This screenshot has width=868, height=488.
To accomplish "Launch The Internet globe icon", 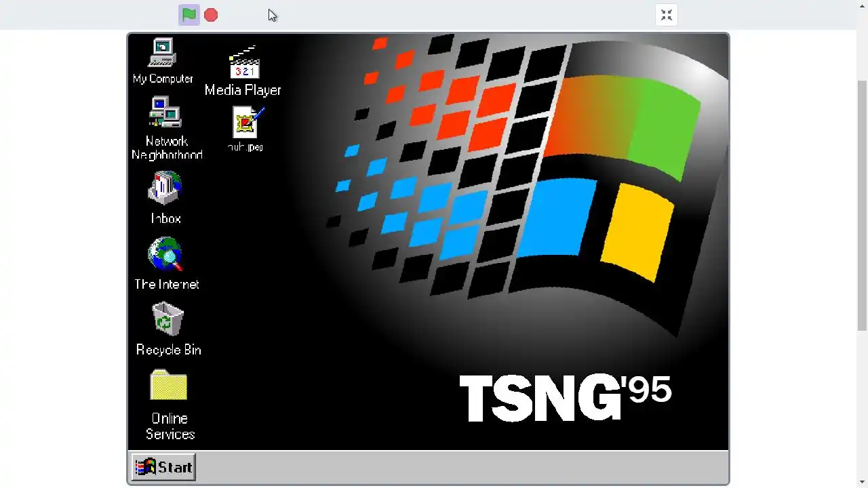I will 165,254.
